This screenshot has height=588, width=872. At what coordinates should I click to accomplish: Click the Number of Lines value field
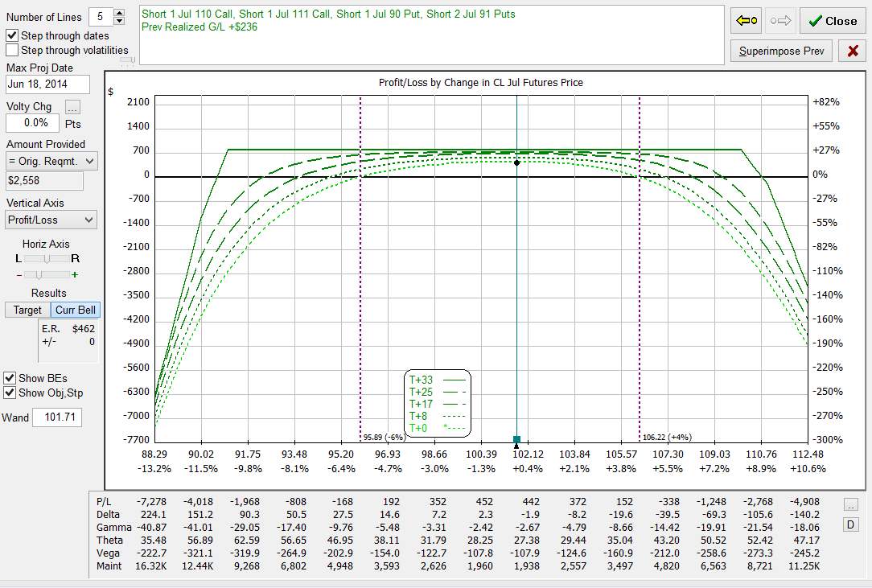(101, 17)
